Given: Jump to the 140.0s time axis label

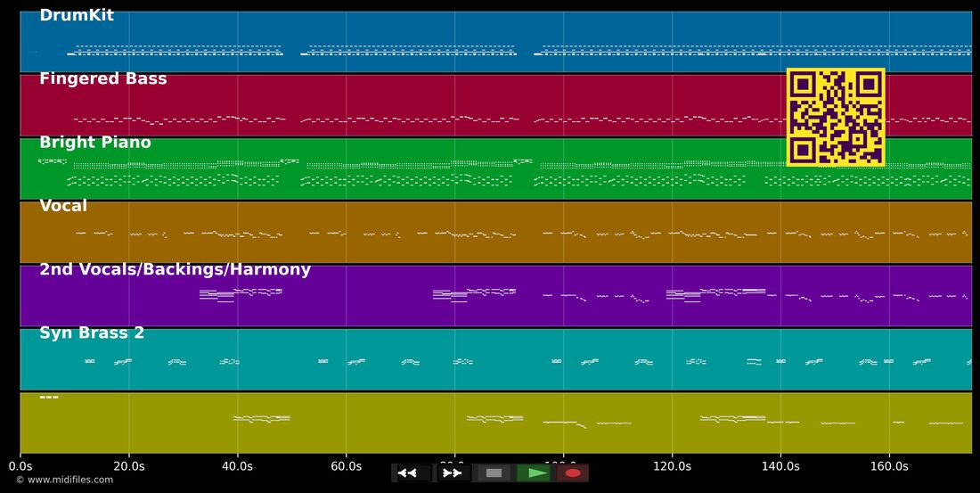Looking at the screenshot, I should (x=780, y=466).
